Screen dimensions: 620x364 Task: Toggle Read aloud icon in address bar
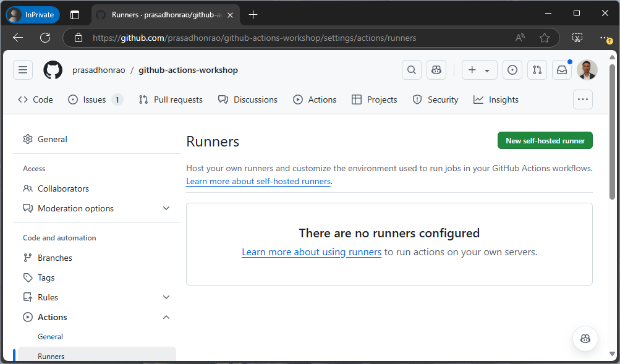pos(520,38)
